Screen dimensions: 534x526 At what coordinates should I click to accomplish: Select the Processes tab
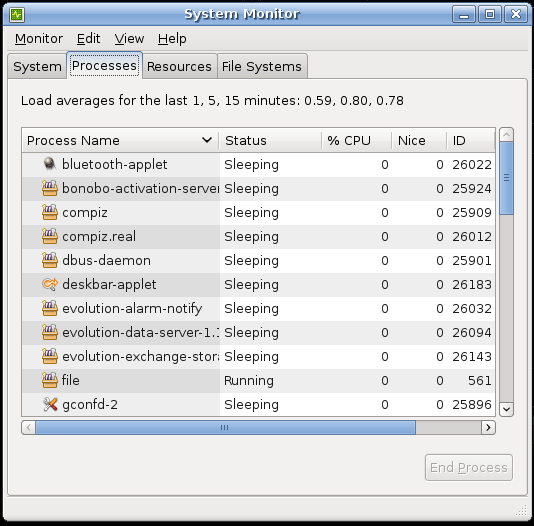click(x=104, y=65)
